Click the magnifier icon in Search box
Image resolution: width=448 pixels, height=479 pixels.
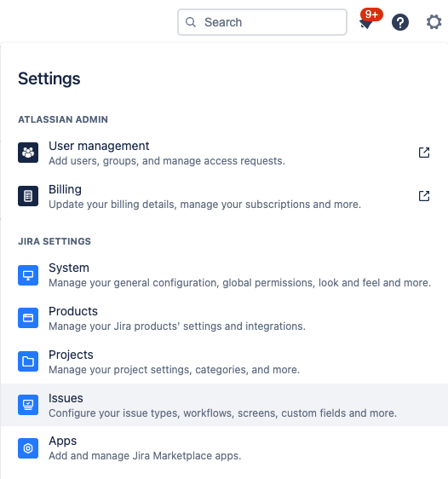pos(191,22)
